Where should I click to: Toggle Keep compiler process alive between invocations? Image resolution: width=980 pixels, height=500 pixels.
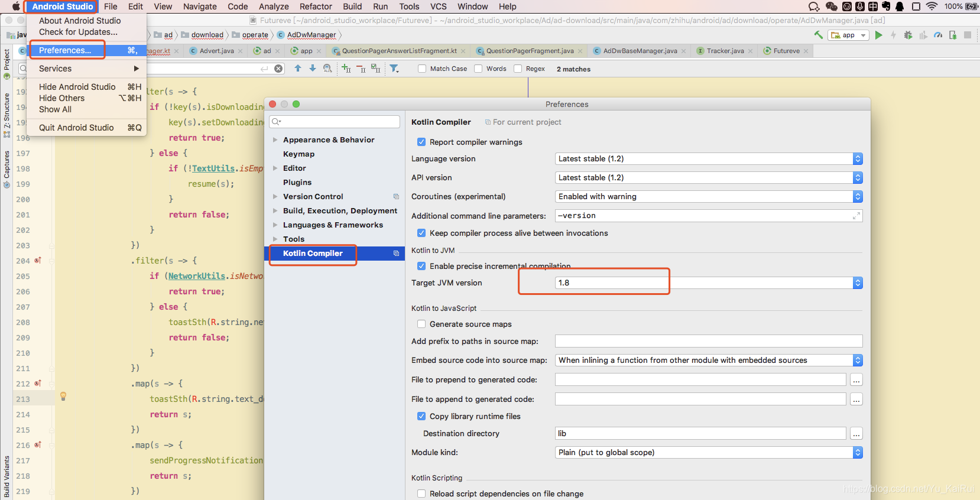[421, 233]
